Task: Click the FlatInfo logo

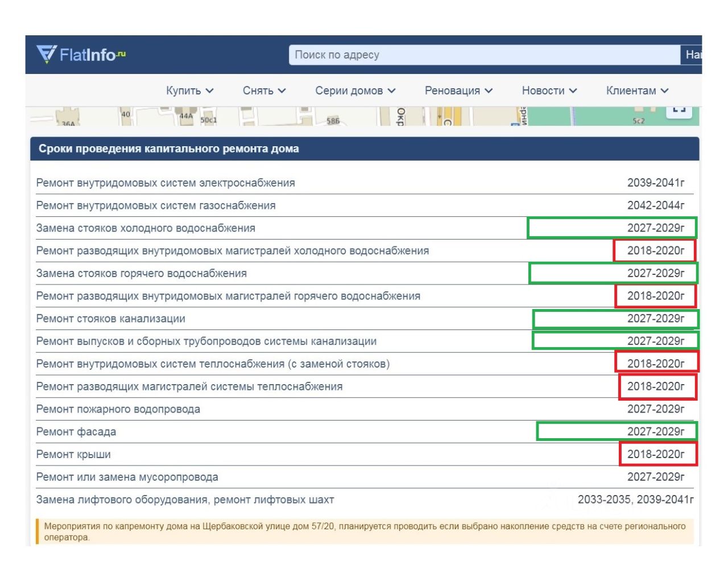Action: click(x=81, y=55)
